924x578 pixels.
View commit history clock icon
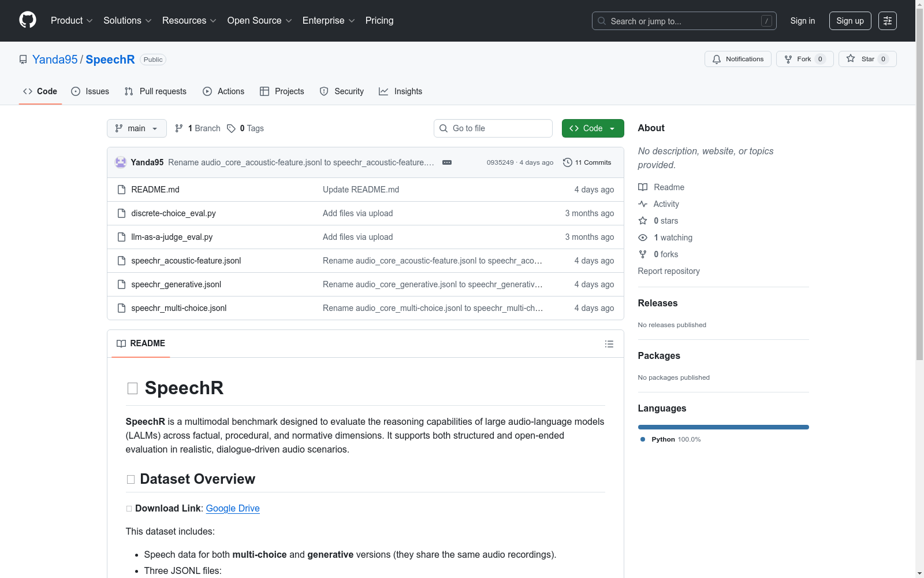(x=568, y=162)
